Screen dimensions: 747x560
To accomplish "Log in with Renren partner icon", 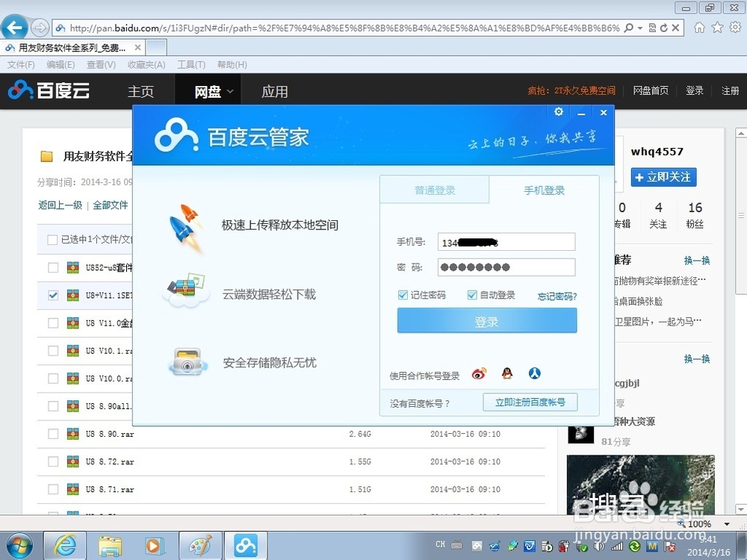I will (x=535, y=374).
